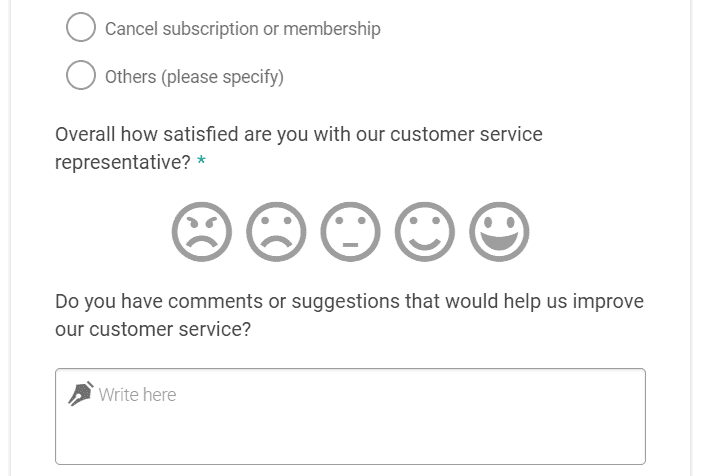The height and width of the screenshot is (476, 704).
Task: Click the 'Write here' placeholder text
Action: tap(137, 395)
